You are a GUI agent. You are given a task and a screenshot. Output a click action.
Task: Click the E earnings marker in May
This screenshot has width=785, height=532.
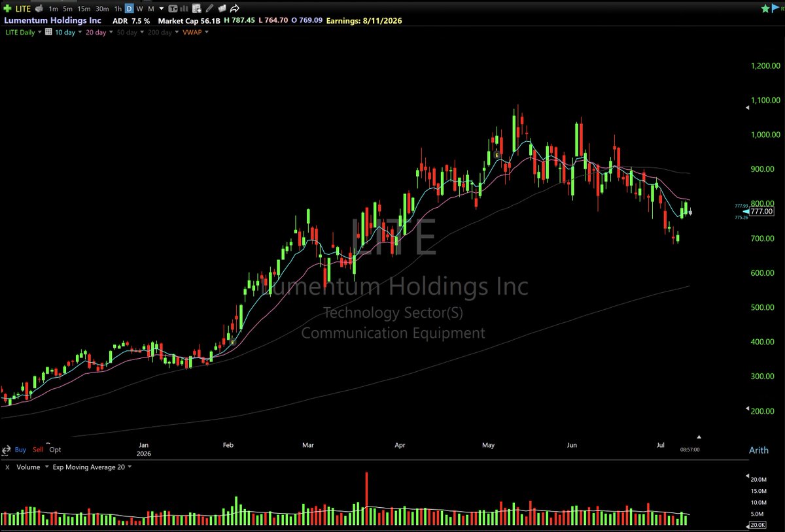coord(497,154)
